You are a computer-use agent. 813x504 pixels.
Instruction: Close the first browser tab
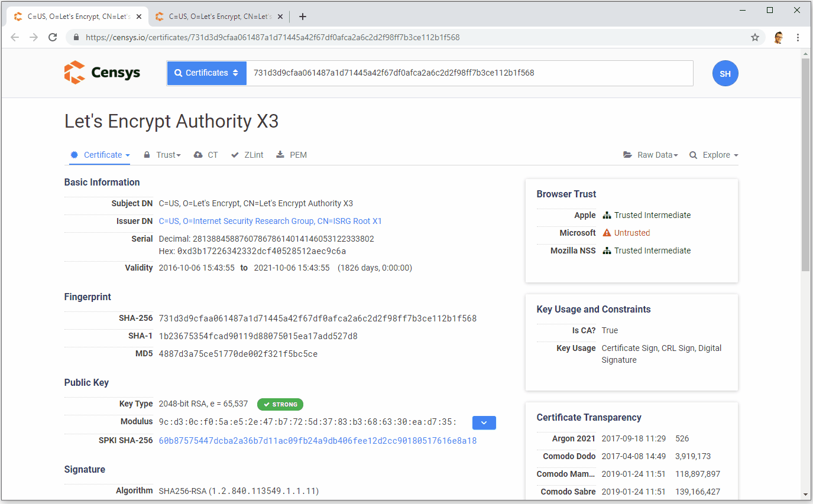click(x=138, y=17)
